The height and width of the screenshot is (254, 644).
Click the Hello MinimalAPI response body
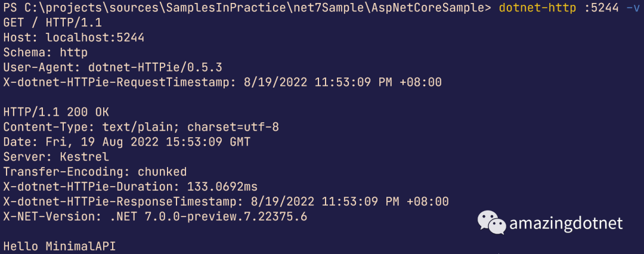pyautogui.click(x=60, y=246)
